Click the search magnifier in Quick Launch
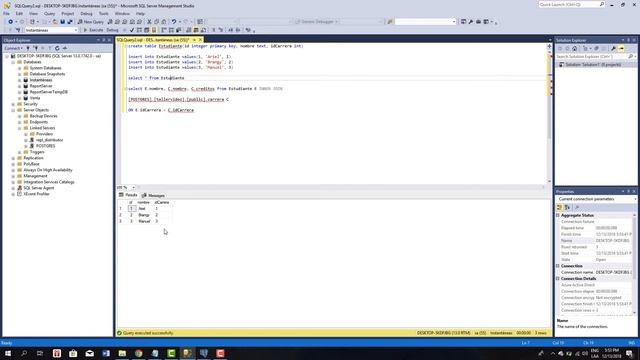The image size is (640, 360). pos(602,4)
